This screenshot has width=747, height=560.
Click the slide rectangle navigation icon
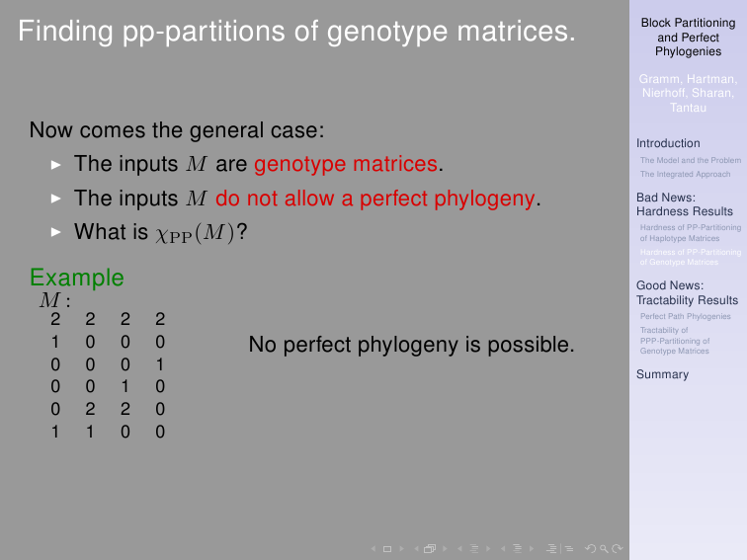pyautogui.click(x=386, y=548)
